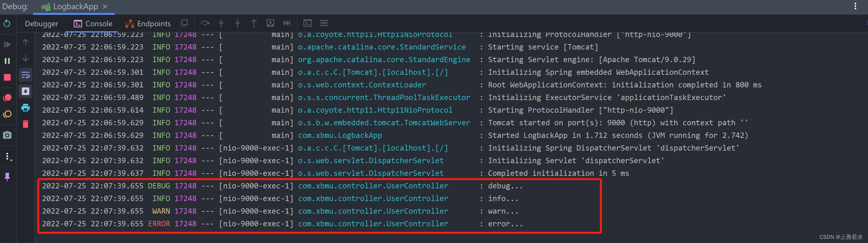Clear all console output with trash icon
Viewport: 868px width, 243px height.
pos(26,124)
